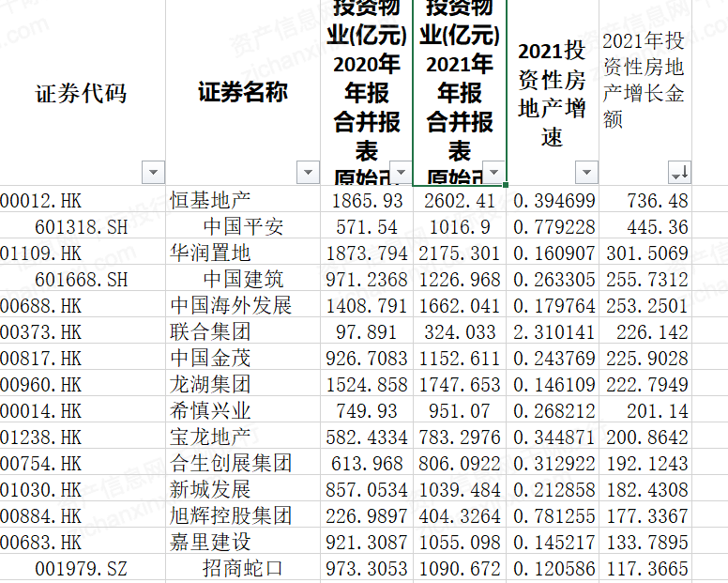Select 恒基地产 2021 value 2602.41
728x583 pixels.
point(460,201)
